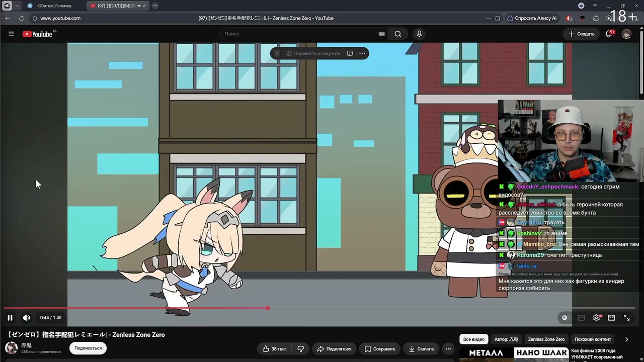Open video overlay three-dot menu

click(x=363, y=53)
